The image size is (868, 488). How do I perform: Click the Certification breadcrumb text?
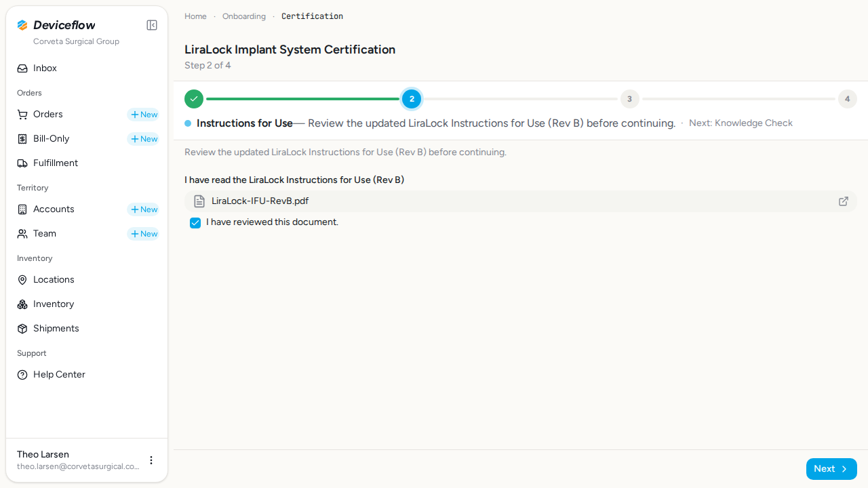click(312, 16)
